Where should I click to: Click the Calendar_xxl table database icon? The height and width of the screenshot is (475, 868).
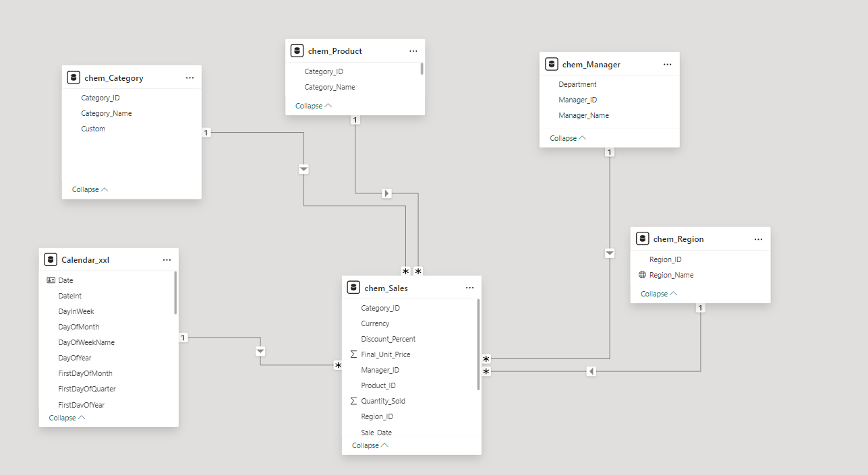click(50, 259)
